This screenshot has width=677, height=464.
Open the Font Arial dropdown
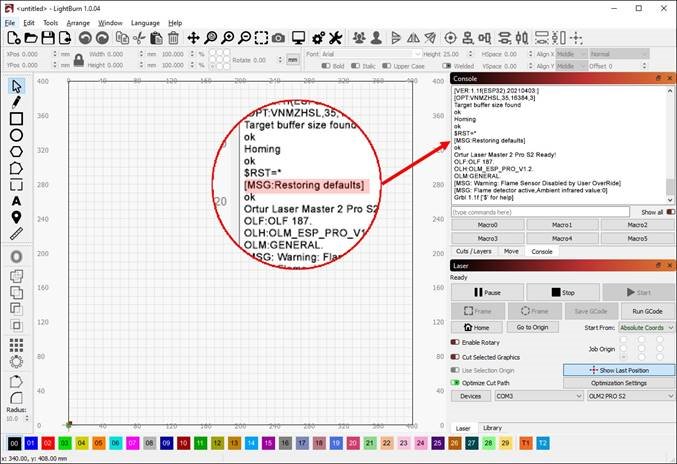click(370, 54)
